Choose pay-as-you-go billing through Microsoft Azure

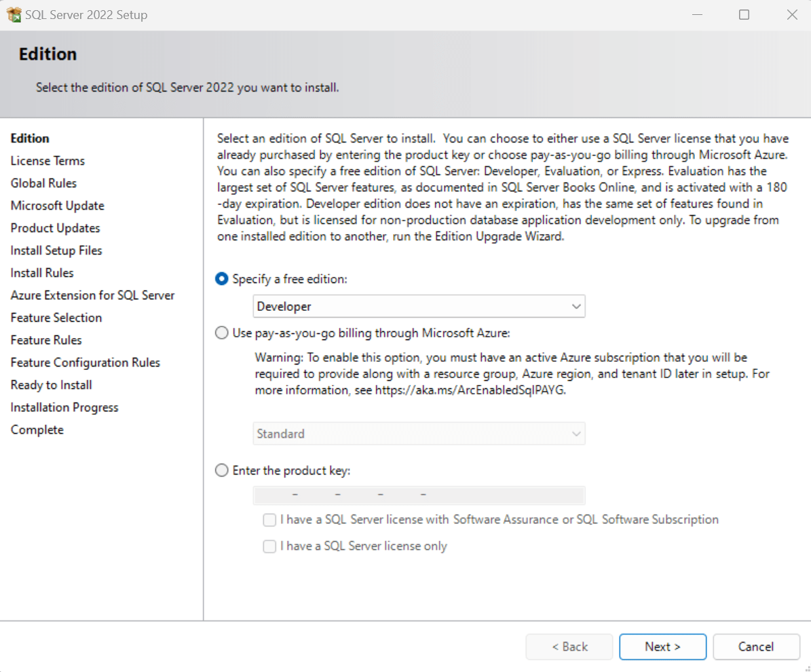(x=221, y=333)
